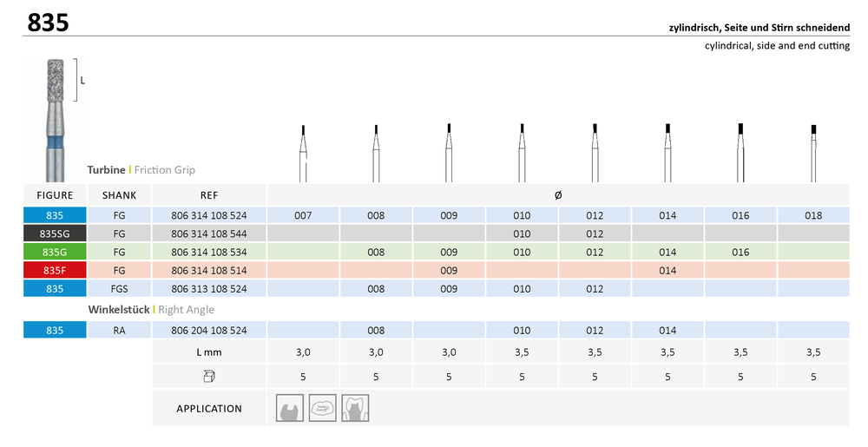Image resolution: width=868 pixels, height=447 pixels.
Task: Select the bur silhouette above size 007
Action: (303, 152)
